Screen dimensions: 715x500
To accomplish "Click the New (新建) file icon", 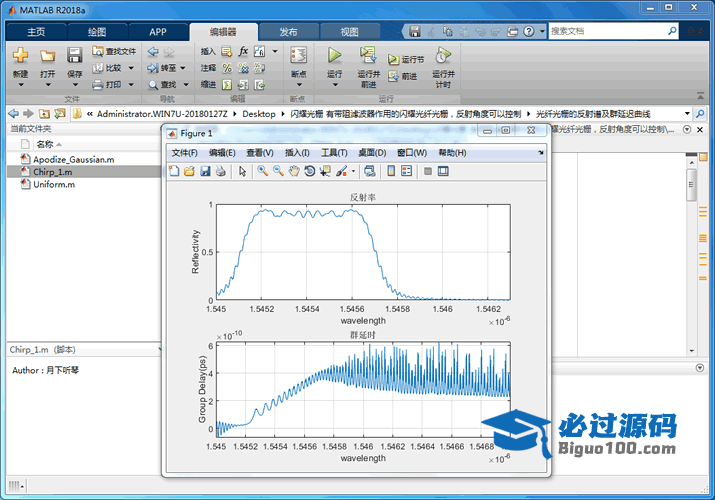I will pos(21,55).
